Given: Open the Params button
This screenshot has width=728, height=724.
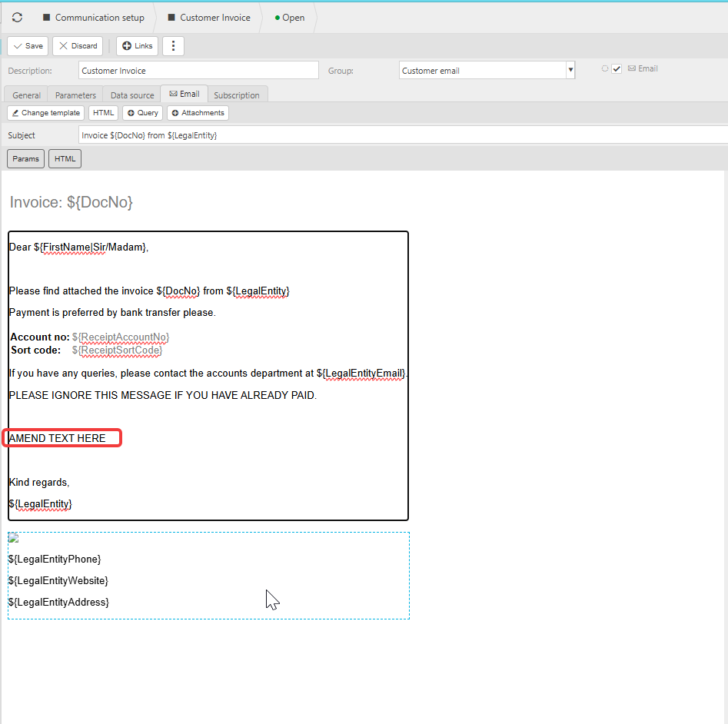Looking at the screenshot, I should (x=25, y=159).
